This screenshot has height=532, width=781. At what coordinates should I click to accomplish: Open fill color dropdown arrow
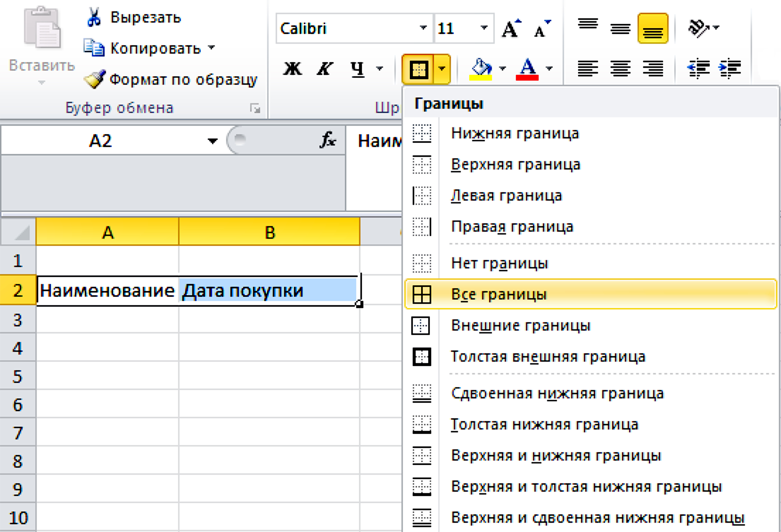coord(502,69)
